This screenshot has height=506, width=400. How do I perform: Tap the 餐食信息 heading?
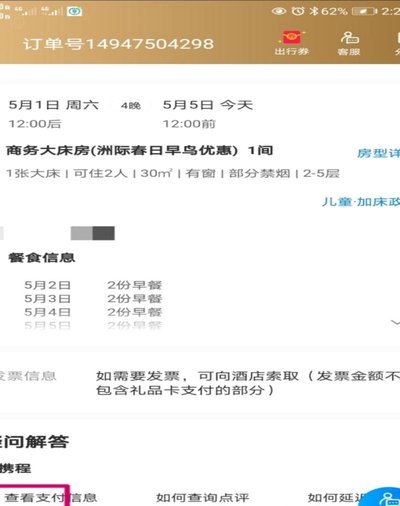click(42, 258)
